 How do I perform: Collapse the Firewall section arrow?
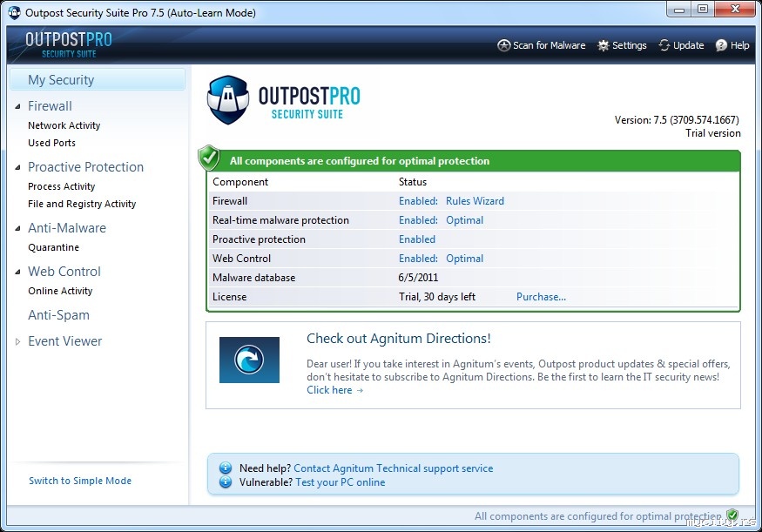point(18,106)
